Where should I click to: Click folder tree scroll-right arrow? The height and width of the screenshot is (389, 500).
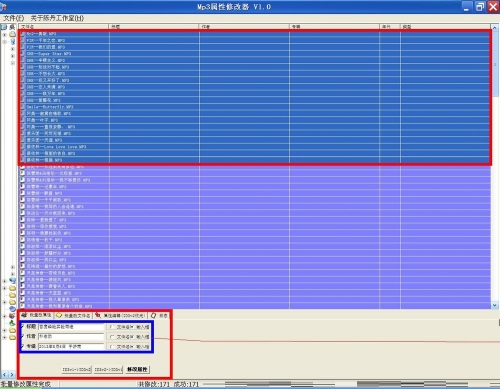(12, 375)
